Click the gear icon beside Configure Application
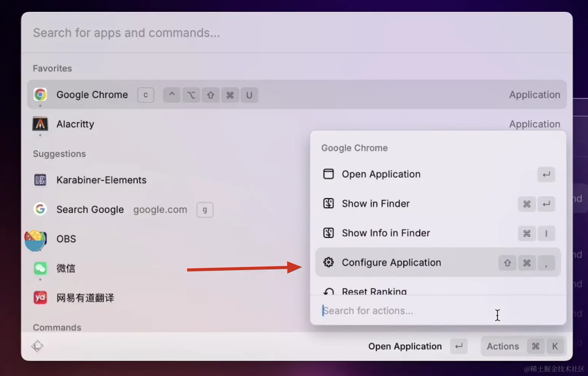This screenshot has height=376, width=588. (328, 262)
